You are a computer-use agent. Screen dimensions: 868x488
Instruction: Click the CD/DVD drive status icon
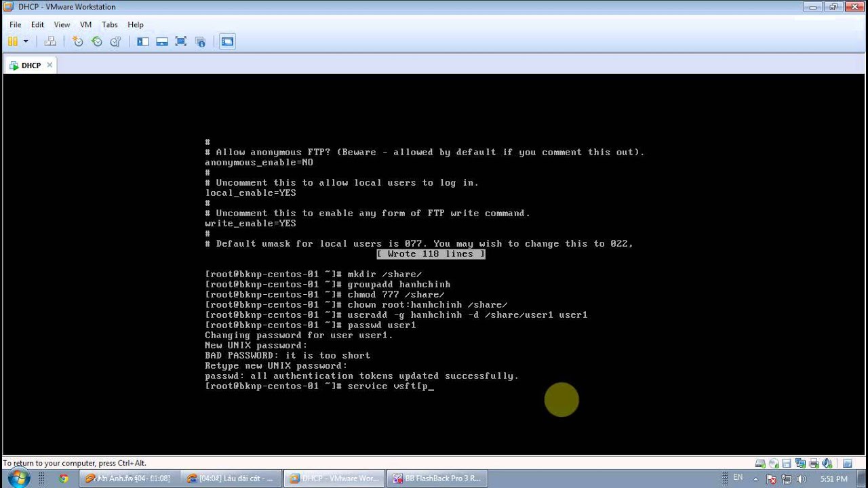pos(774,464)
